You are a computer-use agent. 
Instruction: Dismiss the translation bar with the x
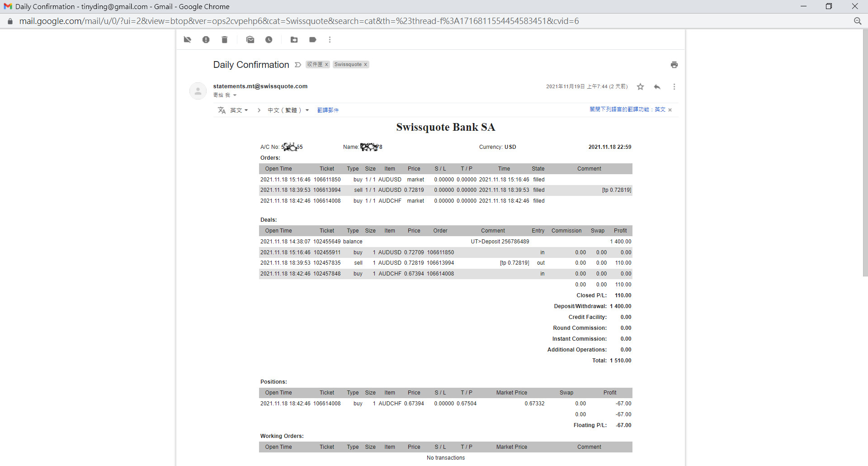pyautogui.click(x=670, y=110)
